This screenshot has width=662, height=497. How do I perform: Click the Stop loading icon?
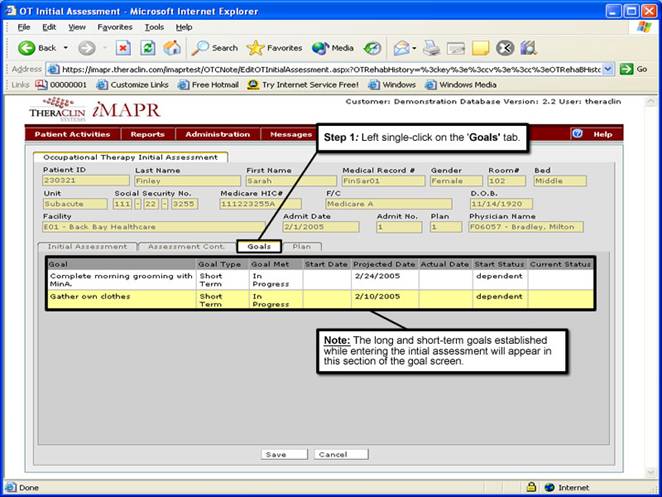(x=123, y=47)
